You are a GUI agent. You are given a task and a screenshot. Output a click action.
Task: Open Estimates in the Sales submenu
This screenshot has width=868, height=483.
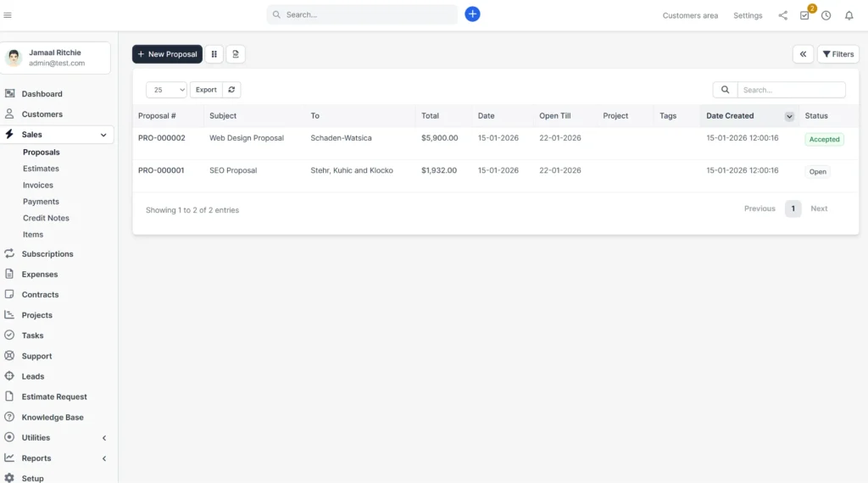coord(41,169)
